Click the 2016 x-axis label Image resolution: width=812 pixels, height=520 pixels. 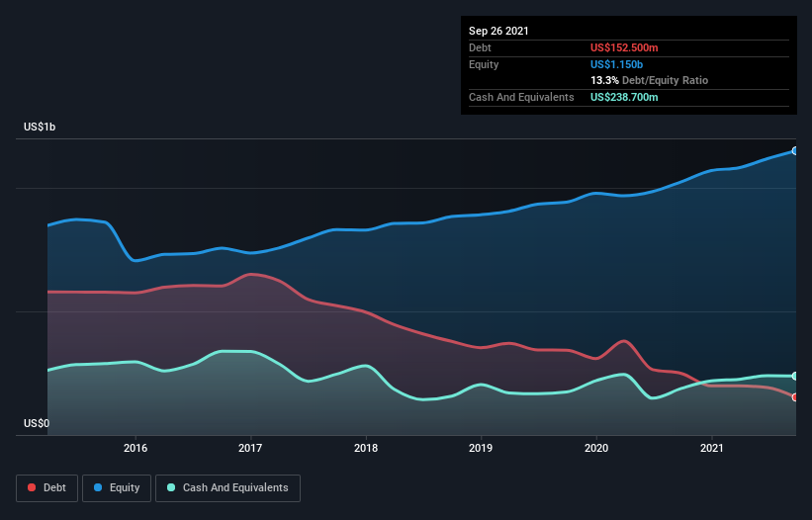tap(135, 448)
